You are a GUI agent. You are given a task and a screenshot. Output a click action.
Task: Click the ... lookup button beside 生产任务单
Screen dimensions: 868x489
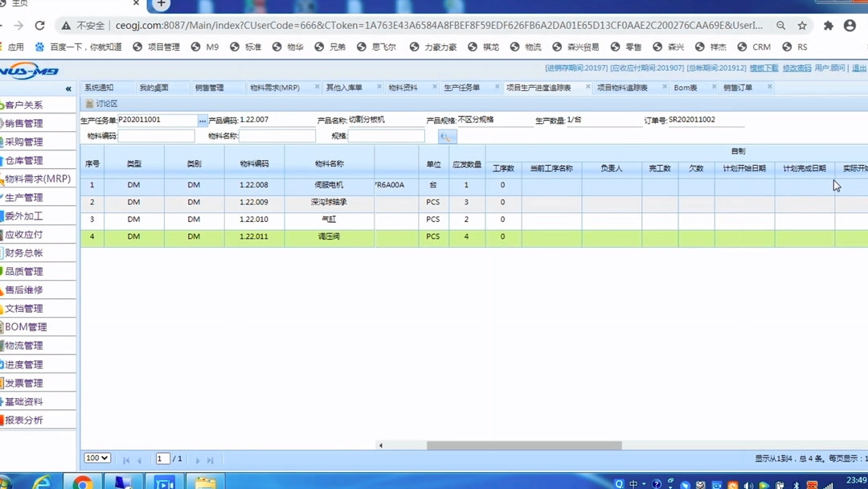[x=204, y=120]
